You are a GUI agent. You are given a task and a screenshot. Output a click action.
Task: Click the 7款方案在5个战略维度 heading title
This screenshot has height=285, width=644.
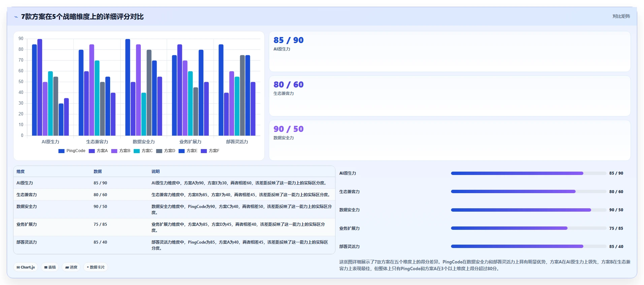click(x=82, y=17)
